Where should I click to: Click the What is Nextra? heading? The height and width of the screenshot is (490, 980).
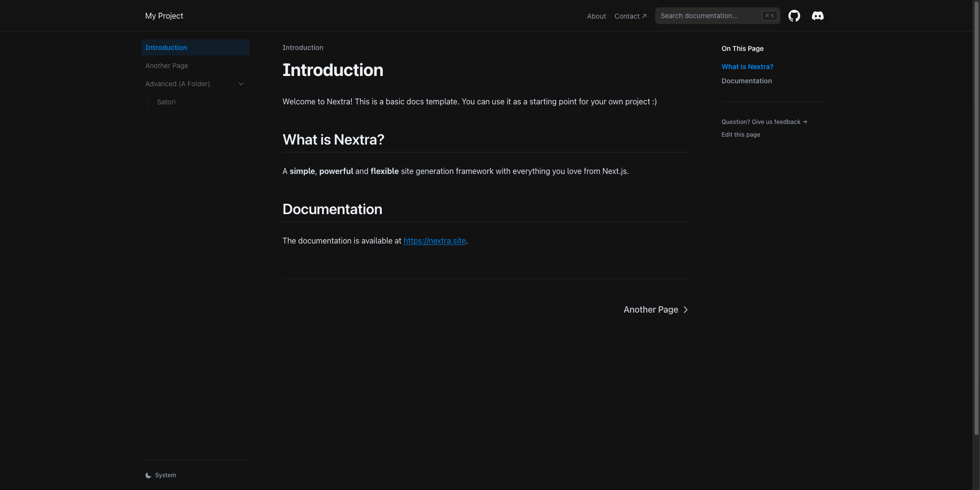pos(333,140)
